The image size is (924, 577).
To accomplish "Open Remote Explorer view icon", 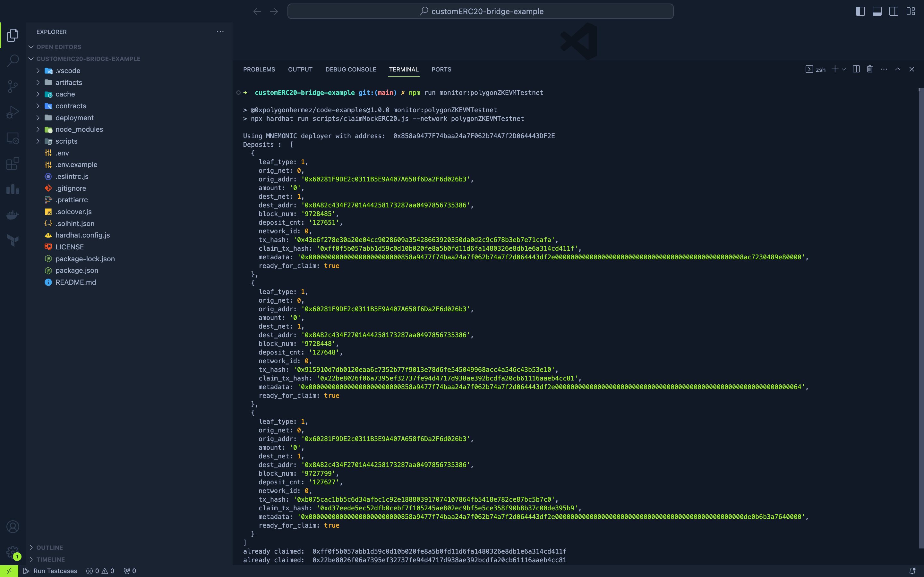I will coord(13,138).
